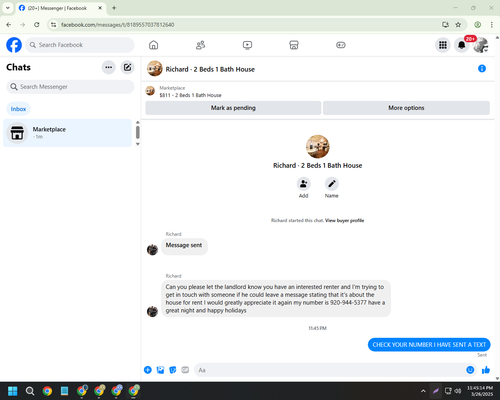Open the Notifications bell
The height and width of the screenshot is (400, 500).
(x=462, y=45)
